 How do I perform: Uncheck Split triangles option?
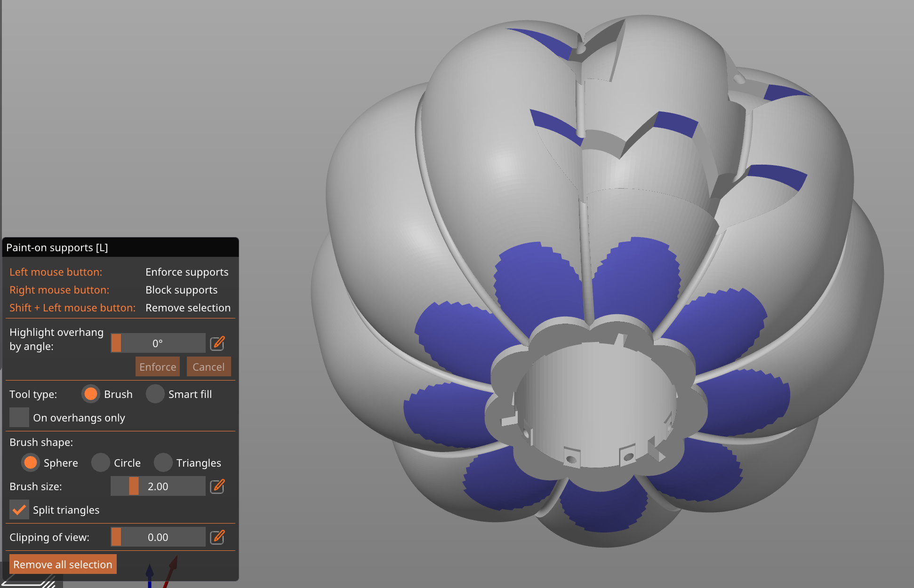(x=19, y=509)
